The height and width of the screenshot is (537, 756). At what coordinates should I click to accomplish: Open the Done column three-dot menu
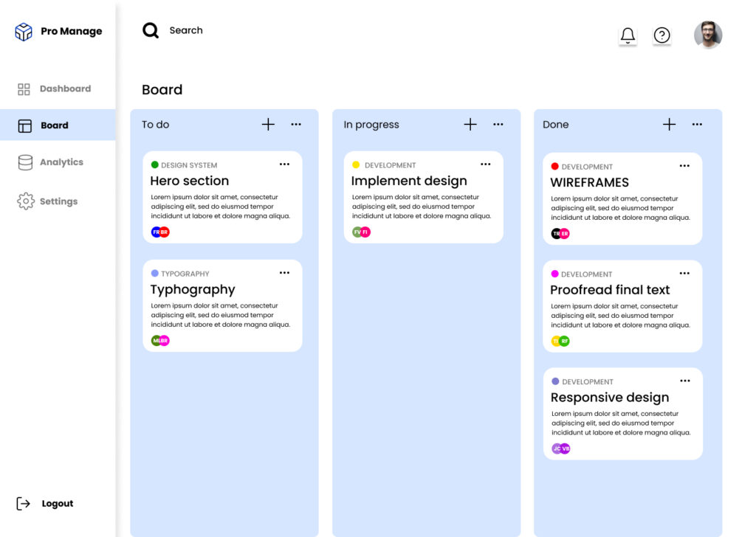pyautogui.click(x=697, y=125)
